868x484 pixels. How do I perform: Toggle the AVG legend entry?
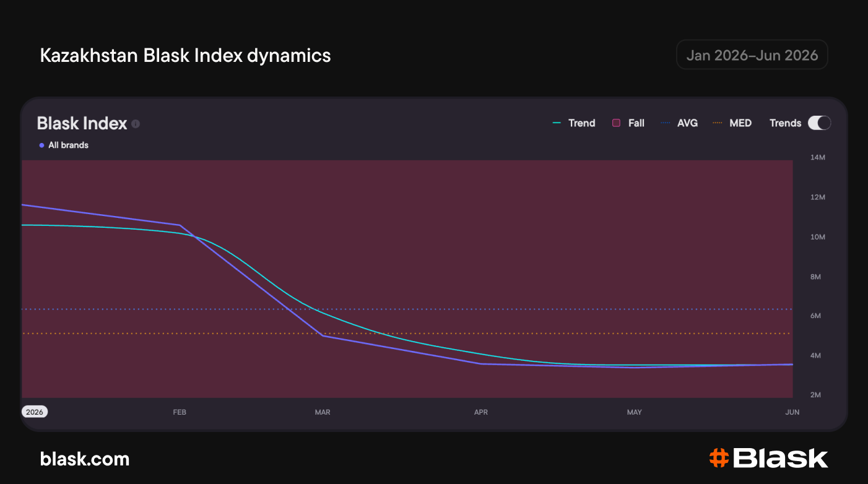pos(679,123)
